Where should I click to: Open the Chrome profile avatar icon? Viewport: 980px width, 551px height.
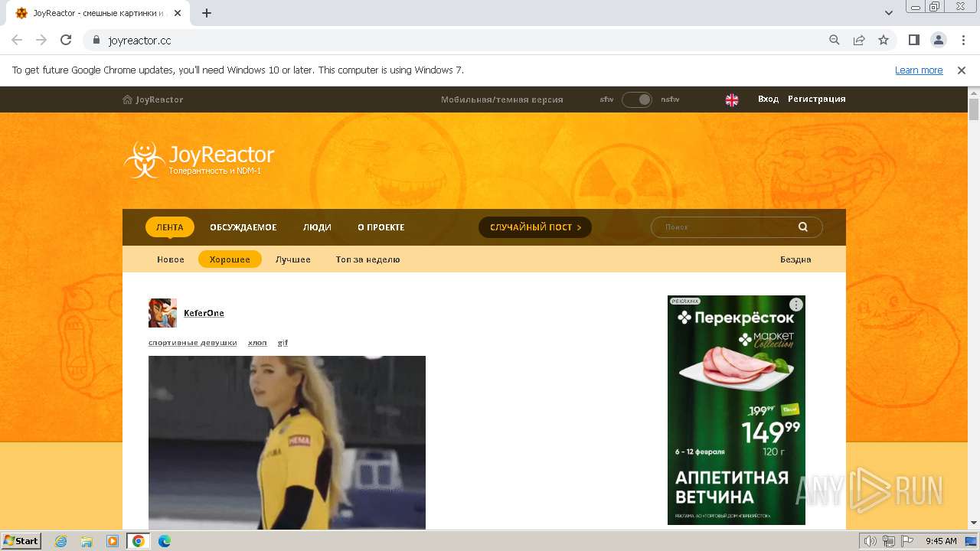(x=938, y=40)
